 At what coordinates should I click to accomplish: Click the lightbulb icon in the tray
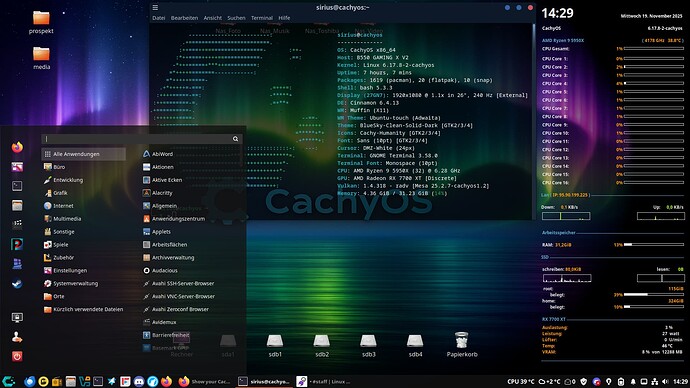click(x=609, y=381)
